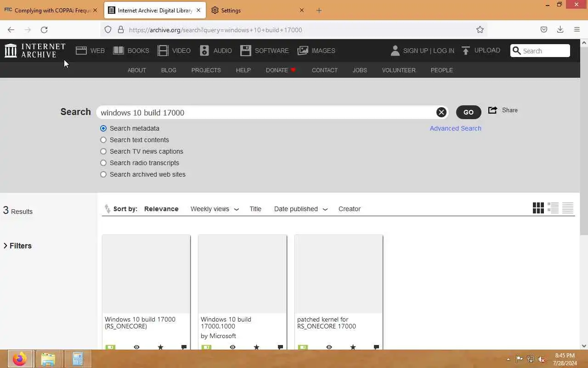Open the Projects menu item
Screen dimensions: 588x368
tap(206, 70)
